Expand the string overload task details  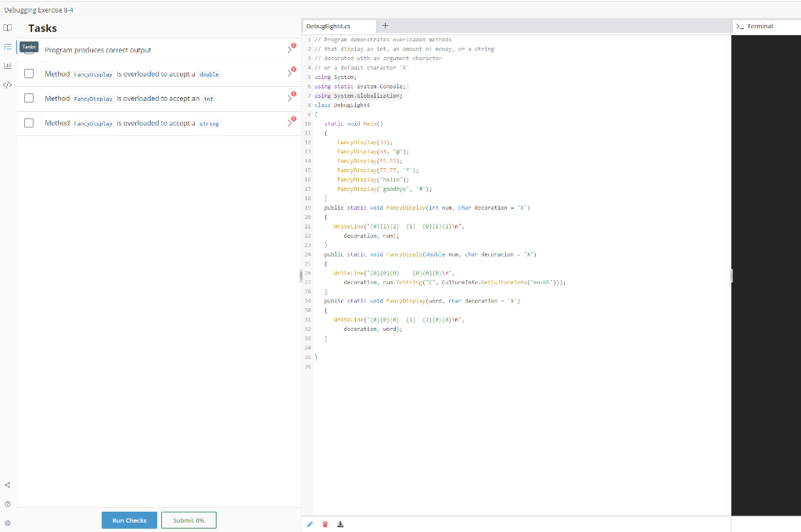pyautogui.click(x=289, y=123)
